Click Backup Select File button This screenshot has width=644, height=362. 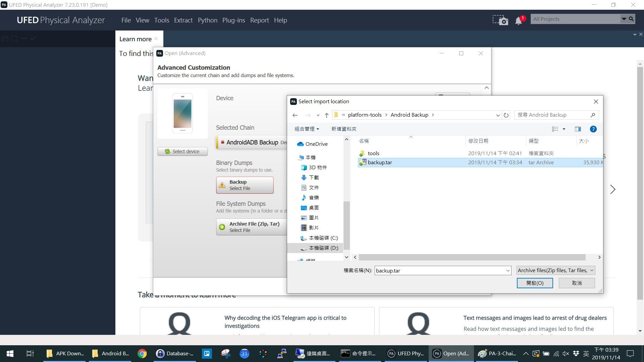pos(245,185)
